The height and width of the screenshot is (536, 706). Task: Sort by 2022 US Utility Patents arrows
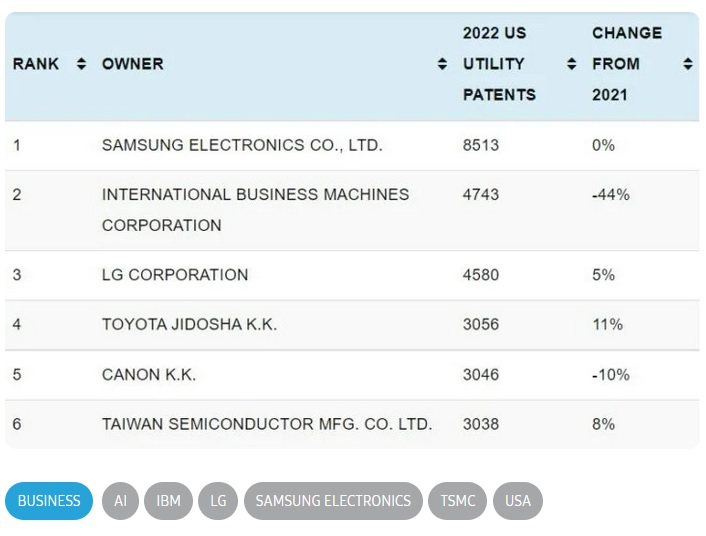pos(571,64)
